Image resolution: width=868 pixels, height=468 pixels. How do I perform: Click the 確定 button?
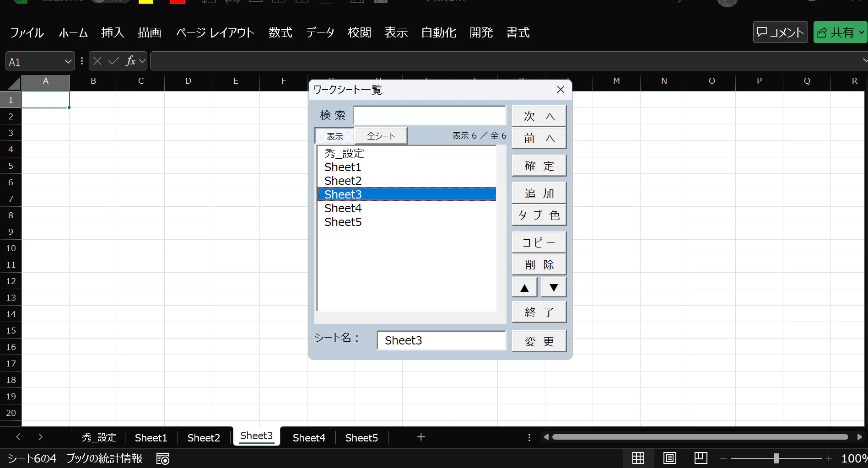coord(539,166)
